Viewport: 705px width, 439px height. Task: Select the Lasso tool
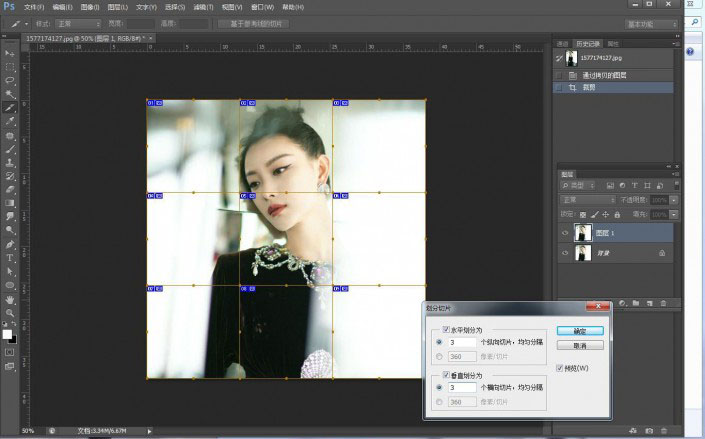click(x=10, y=80)
